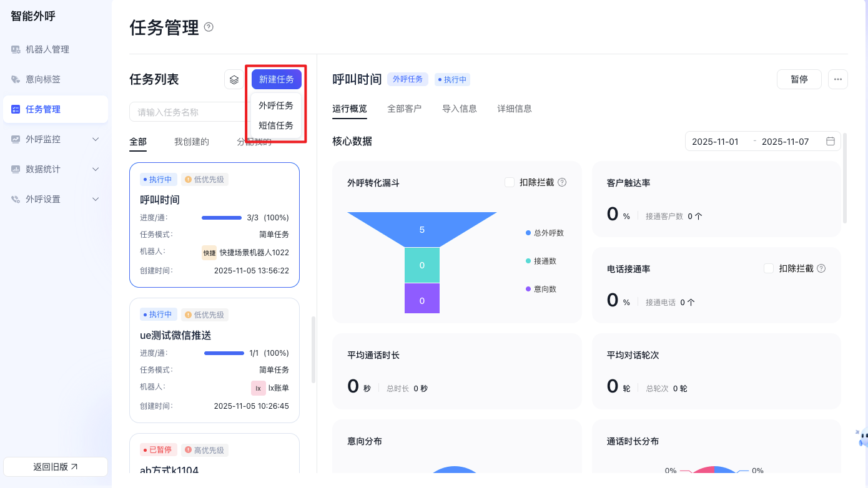Viewport: 868px width, 488px height.
Task: Click the help icon beside 任务管理 title
Action: click(x=209, y=27)
